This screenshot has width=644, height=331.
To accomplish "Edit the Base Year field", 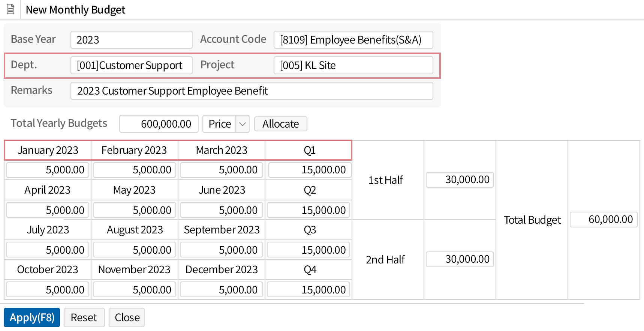I will coord(131,40).
